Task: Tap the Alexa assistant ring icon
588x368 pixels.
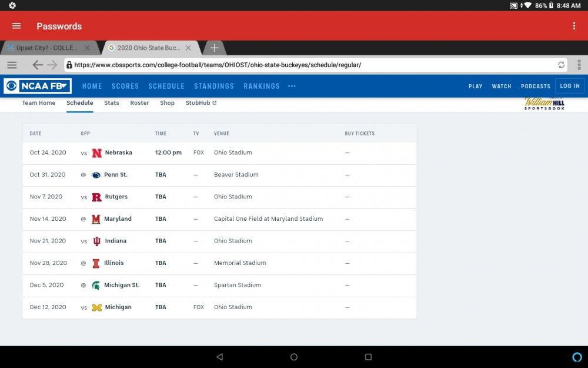Action: [x=577, y=357]
